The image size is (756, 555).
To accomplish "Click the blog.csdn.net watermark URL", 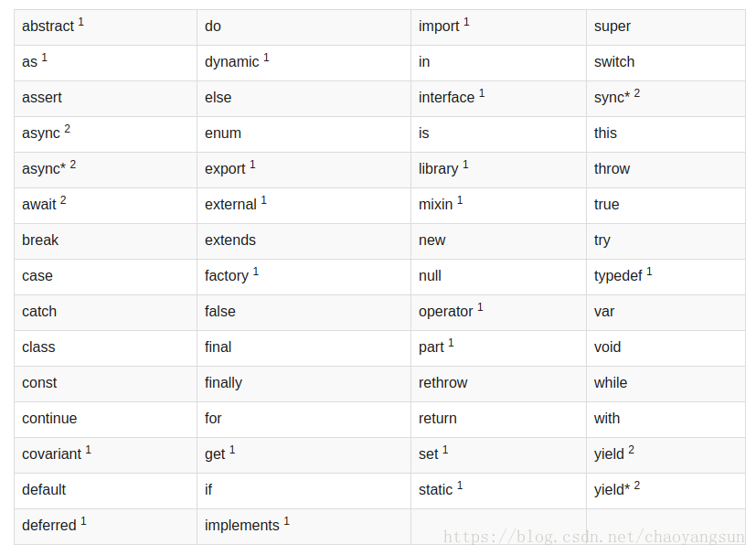I will coord(593,537).
